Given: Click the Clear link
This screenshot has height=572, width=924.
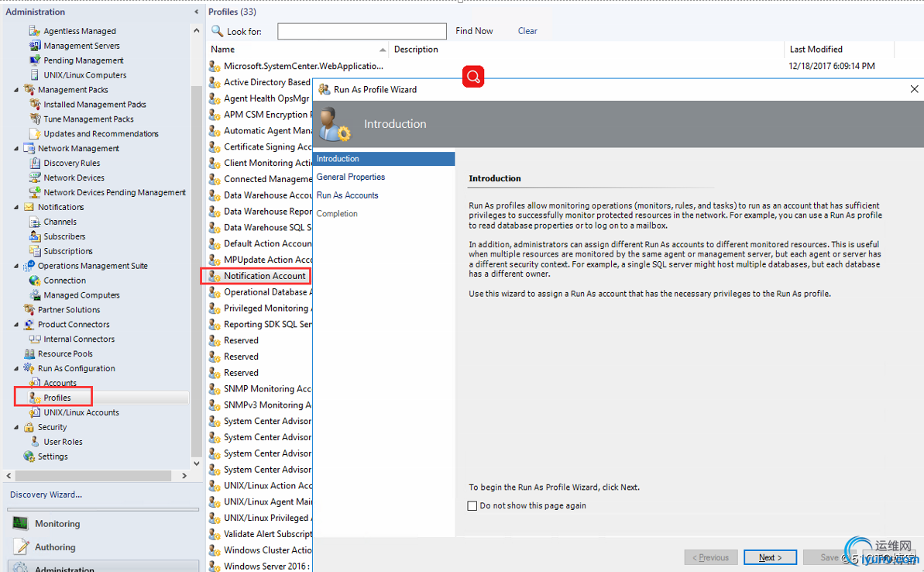Looking at the screenshot, I should tap(527, 31).
